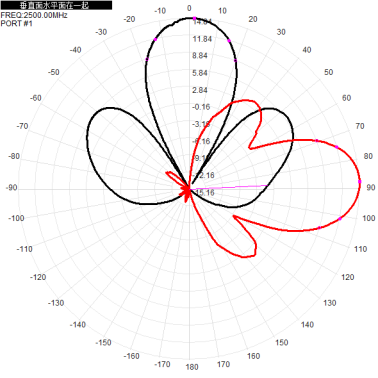This screenshot has height=378, width=378.
Task: Select the -130 degree angle label
Action: click(x=56, y=303)
